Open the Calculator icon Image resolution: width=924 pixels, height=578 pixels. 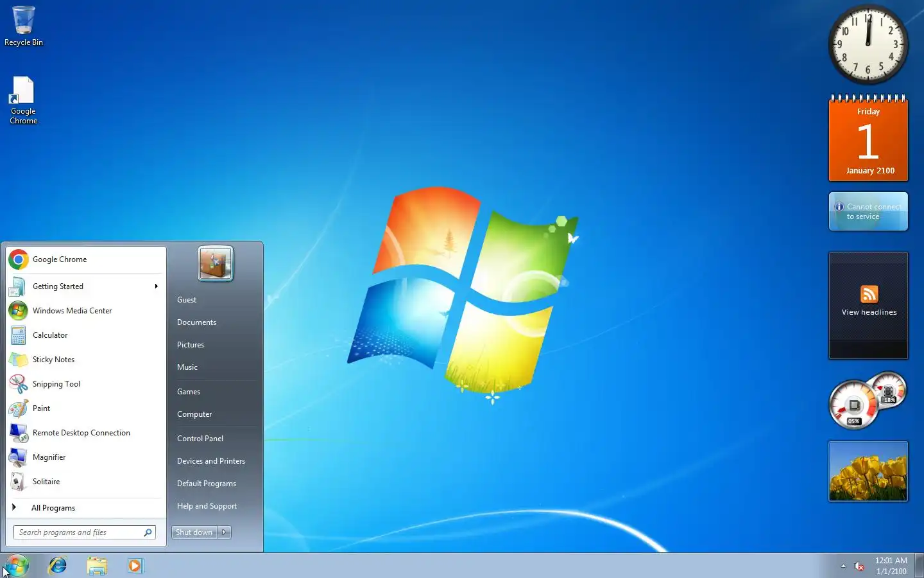[x=18, y=335]
